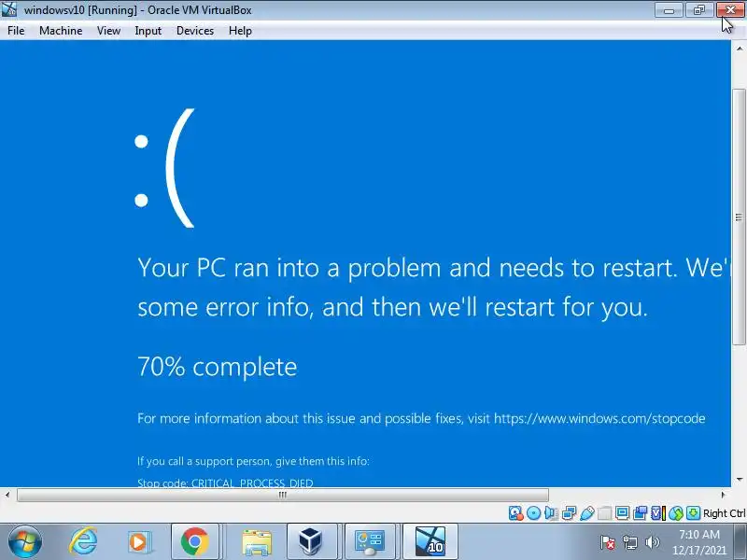
Task: Click vertical scrollbar down arrow
Action: [x=739, y=479]
